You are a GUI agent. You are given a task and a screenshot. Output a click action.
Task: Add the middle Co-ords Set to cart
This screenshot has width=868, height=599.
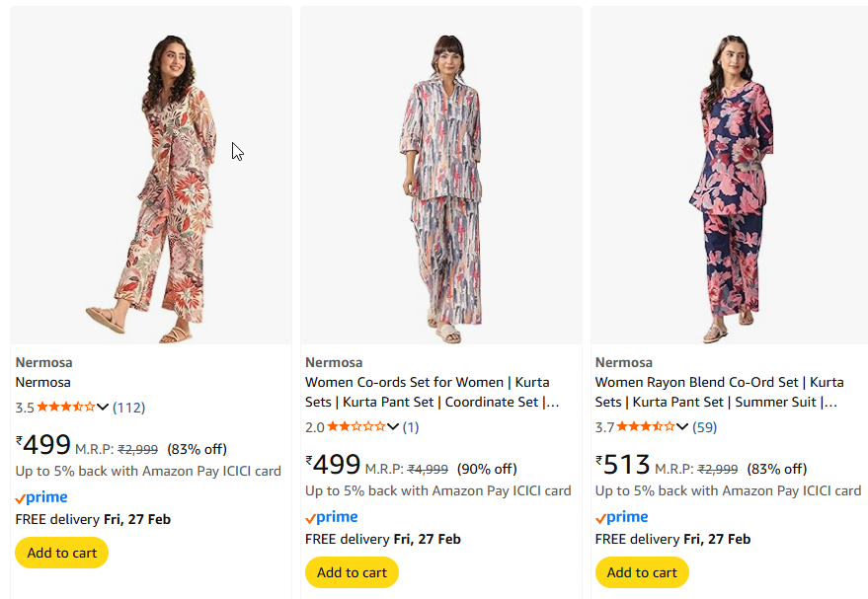(x=352, y=572)
